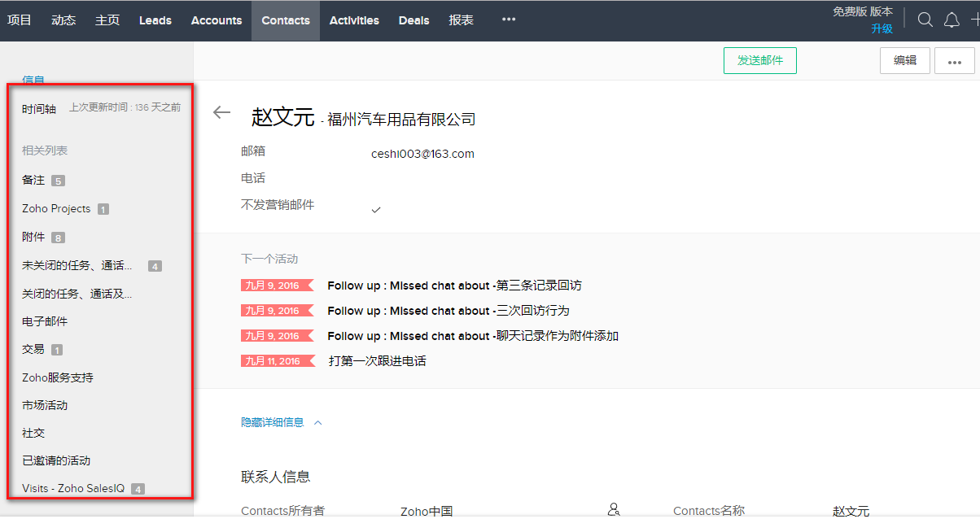The image size is (980, 519).
Task: Open the notifications bell
Action: 952,20
